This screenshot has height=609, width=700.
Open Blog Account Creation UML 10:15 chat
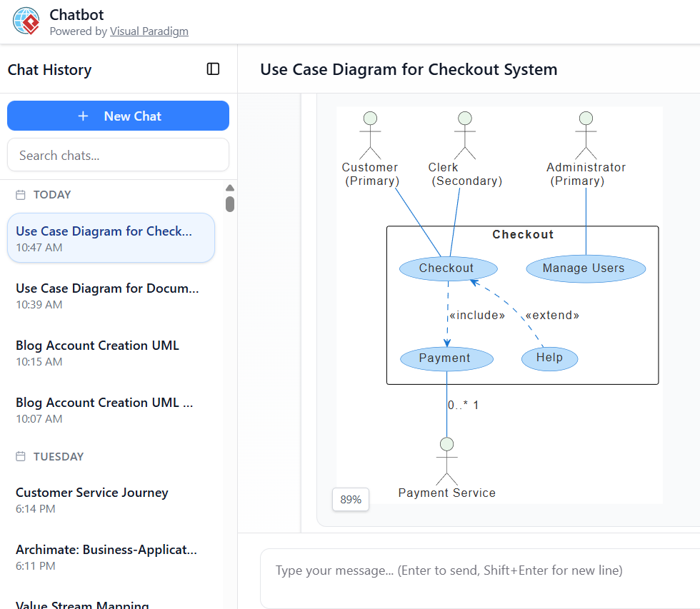[107, 353]
